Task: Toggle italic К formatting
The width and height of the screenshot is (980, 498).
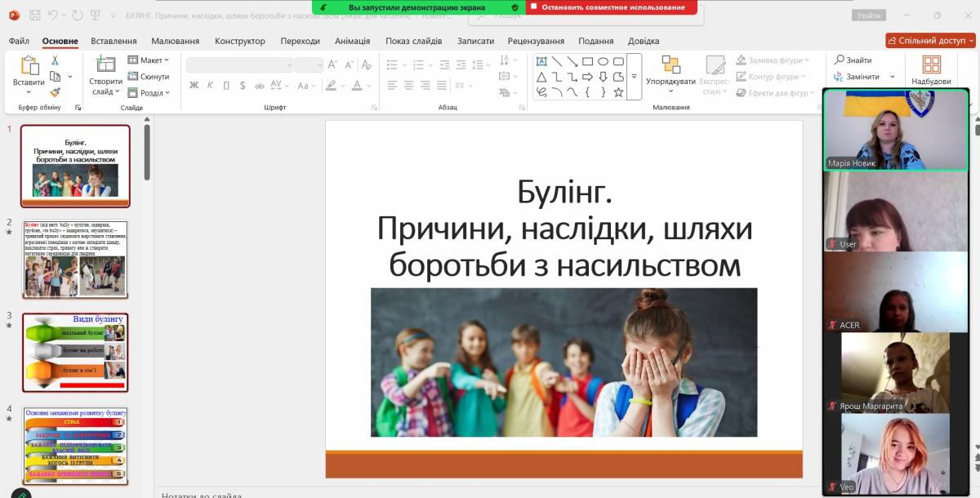Action: click(210, 85)
